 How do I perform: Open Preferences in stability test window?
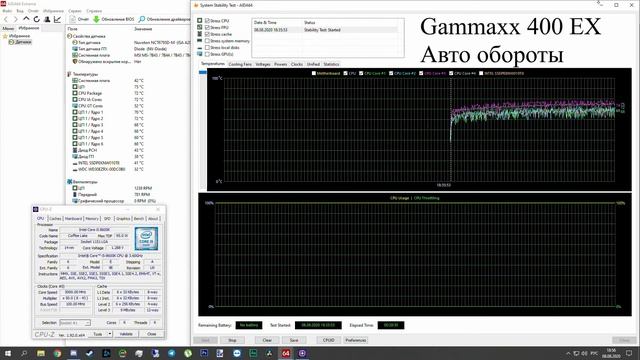click(356, 340)
